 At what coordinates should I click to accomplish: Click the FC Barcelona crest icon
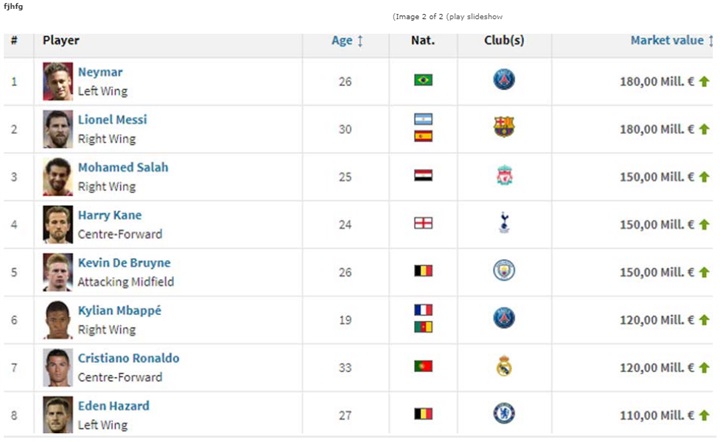point(504,127)
